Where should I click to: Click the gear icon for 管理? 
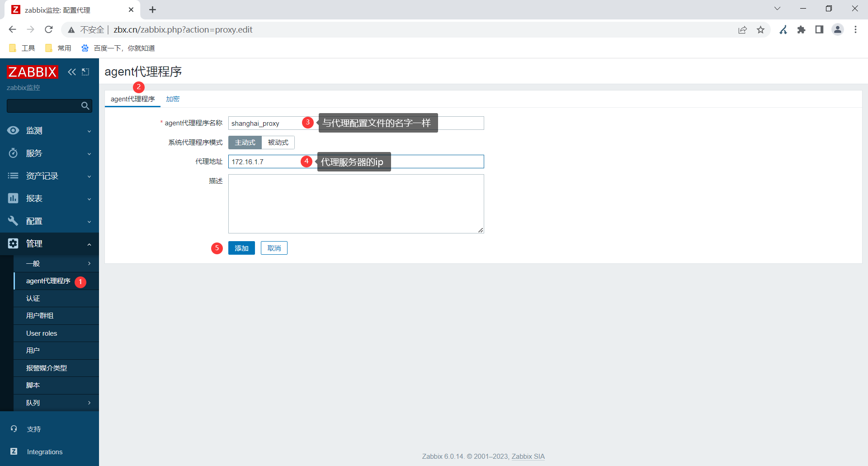point(13,243)
